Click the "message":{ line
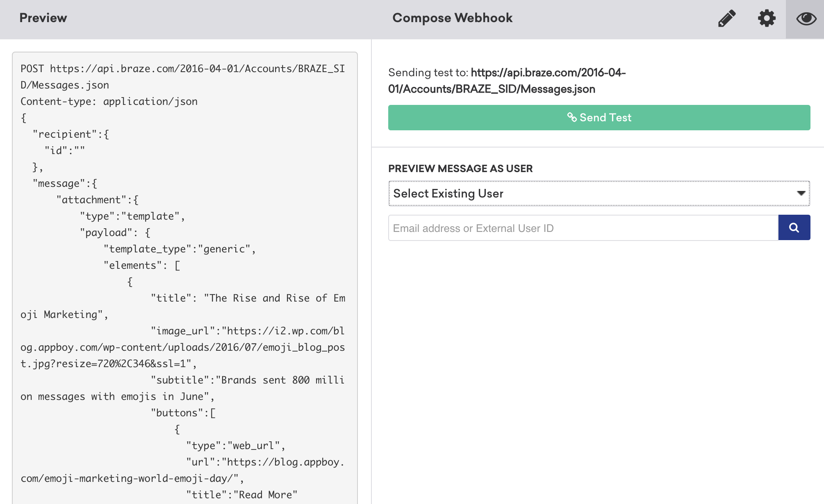Screen dimensions: 824x504 click(x=65, y=183)
